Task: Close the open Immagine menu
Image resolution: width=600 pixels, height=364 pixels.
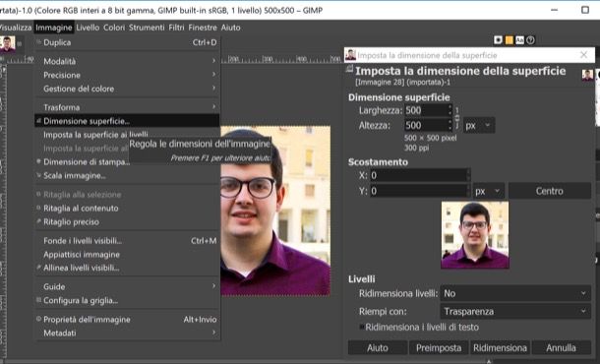Action: click(x=53, y=28)
